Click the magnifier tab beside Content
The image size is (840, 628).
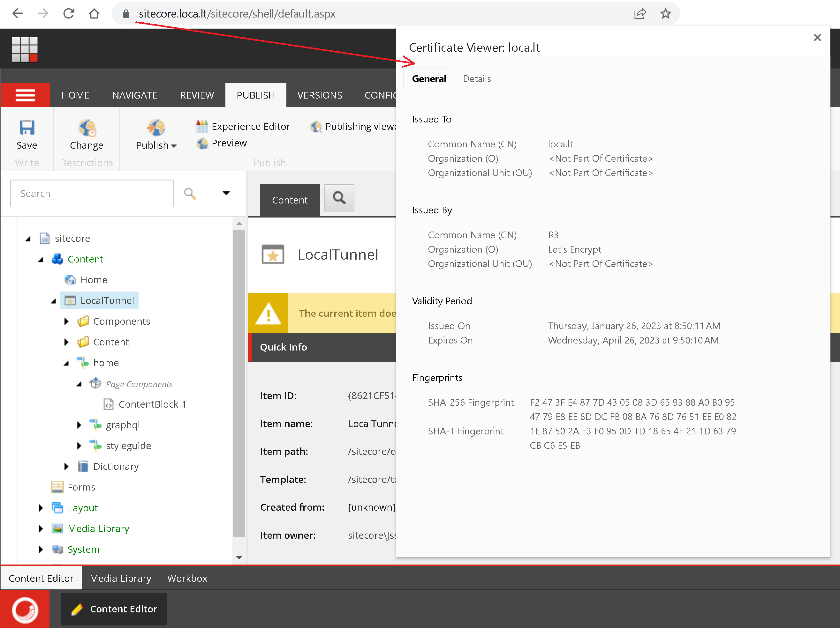(x=339, y=198)
